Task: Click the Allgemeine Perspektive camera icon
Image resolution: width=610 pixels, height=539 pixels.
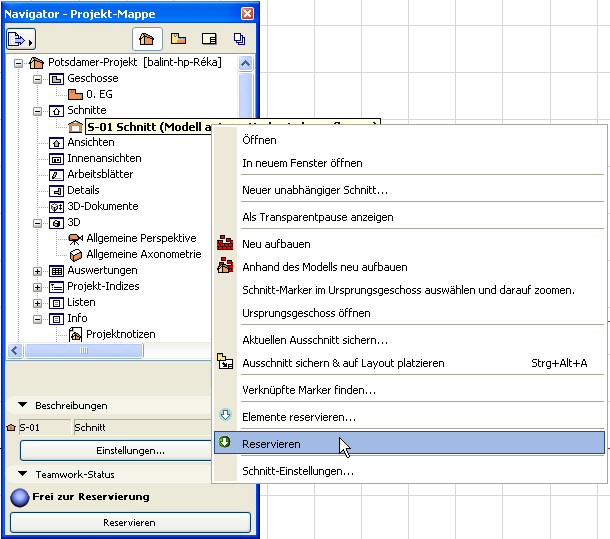Action: coord(75,239)
